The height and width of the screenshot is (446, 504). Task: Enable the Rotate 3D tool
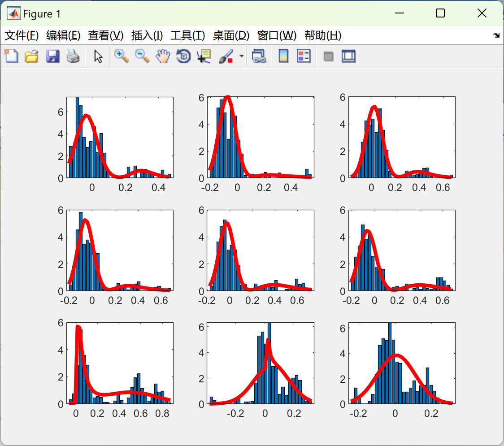[x=183, y=56]
